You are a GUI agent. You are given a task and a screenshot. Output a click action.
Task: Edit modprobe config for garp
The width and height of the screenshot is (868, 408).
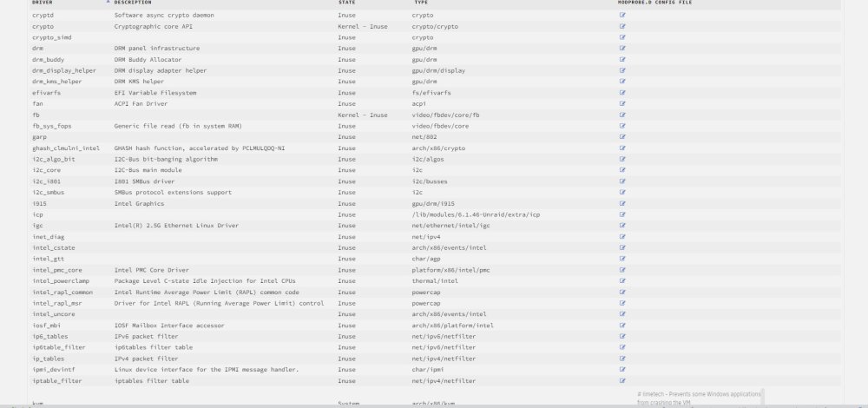tap(622, 137)
